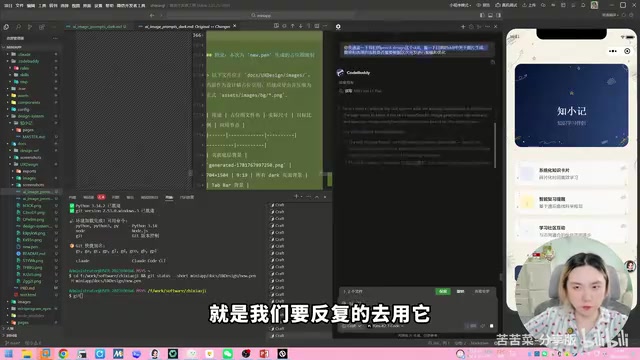Click the simulator capsule close target icon
The image size is (640, 360).
627,51
